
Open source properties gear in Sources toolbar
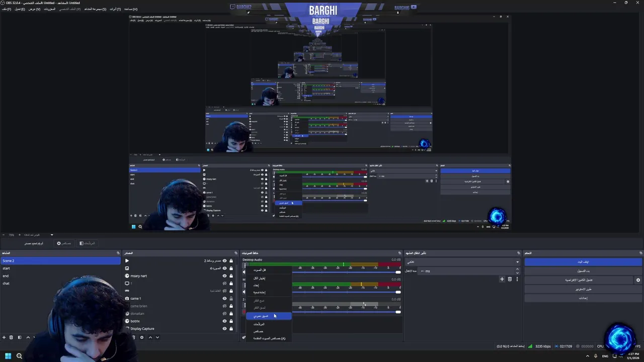coord(142,337)
